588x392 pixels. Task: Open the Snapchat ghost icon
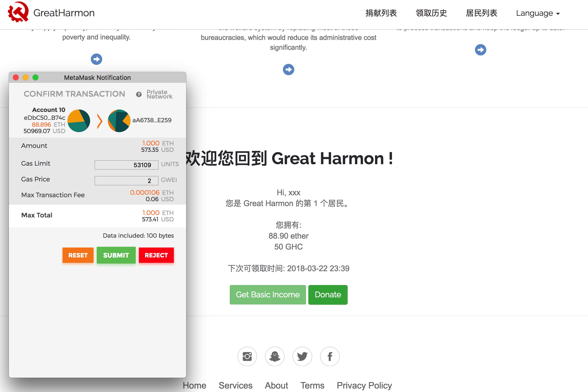pyautogui.click(x=275, y=356)
